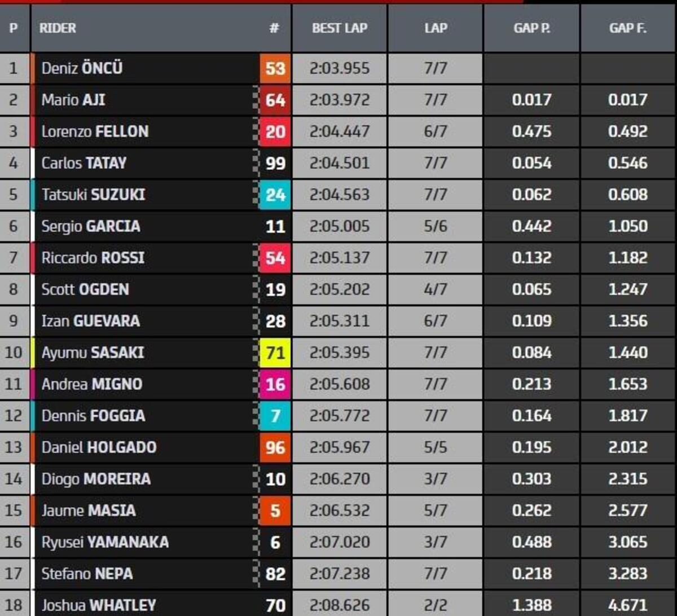
Task: Open rider Tatsuki SUZUKI's entry
Action: [93, 195]
